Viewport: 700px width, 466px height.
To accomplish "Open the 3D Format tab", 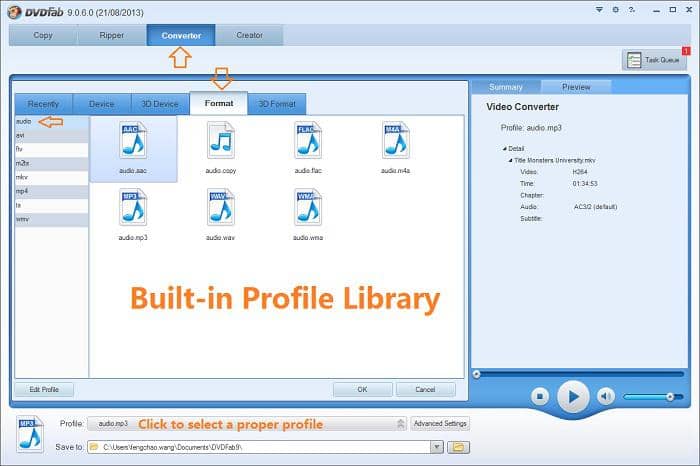I will (277, 103).
